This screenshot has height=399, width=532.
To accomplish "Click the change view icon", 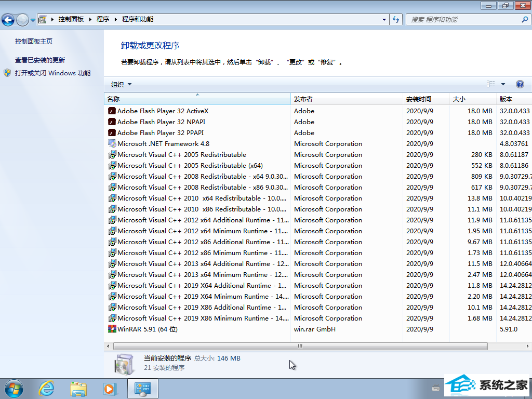I will pyautogui.click(x=491, y=84).
